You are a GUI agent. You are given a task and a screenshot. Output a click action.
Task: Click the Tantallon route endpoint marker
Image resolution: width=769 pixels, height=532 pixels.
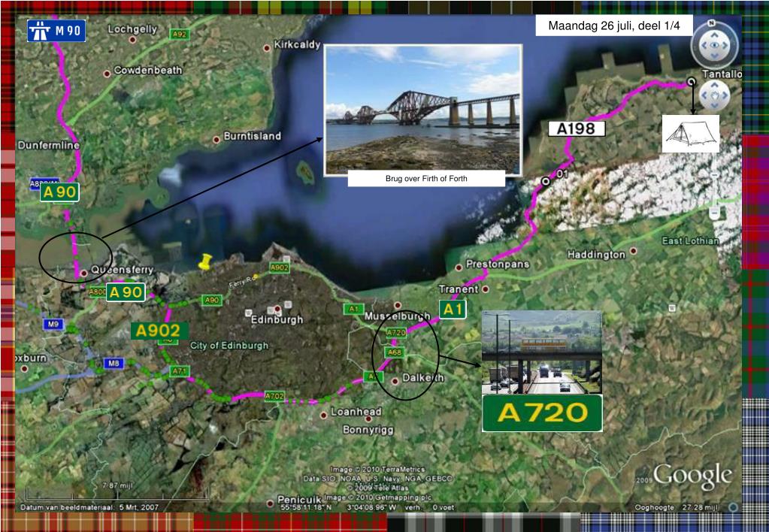coord(691,82)
